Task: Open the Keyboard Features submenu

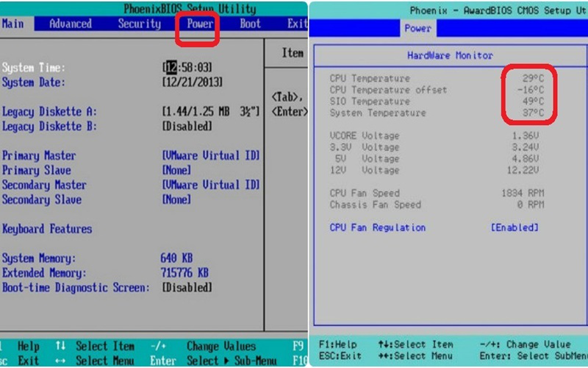Action: coord(47,229)
